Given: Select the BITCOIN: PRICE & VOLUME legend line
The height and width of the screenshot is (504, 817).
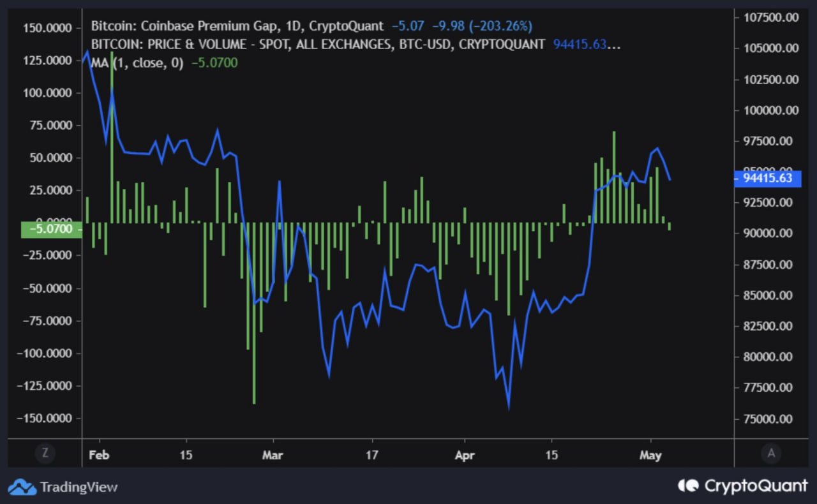Looking at the screenshot, I should (318, 45).
